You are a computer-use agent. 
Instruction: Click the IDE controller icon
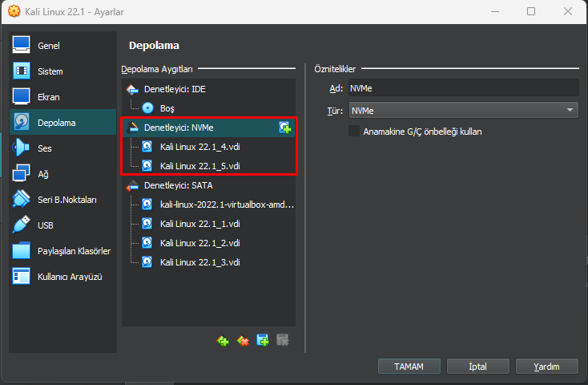pos(132,89)
